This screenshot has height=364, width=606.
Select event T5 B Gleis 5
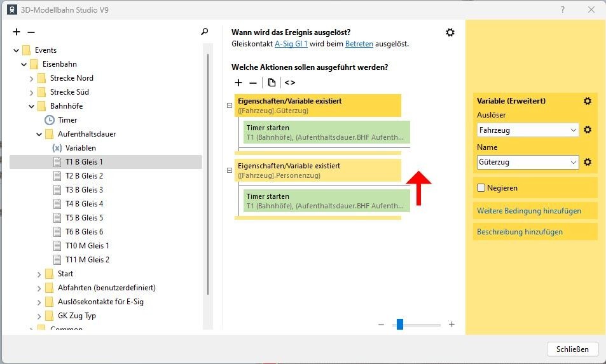(84, 218)
